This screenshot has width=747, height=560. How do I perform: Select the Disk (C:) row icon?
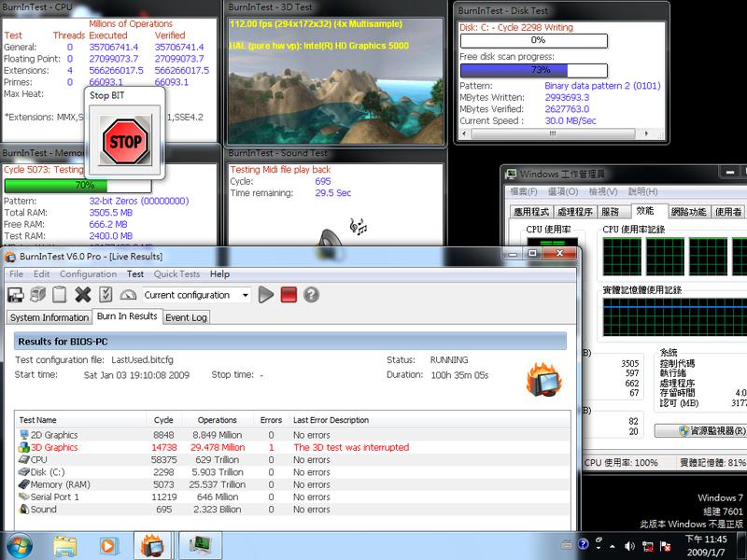[24, 472]
